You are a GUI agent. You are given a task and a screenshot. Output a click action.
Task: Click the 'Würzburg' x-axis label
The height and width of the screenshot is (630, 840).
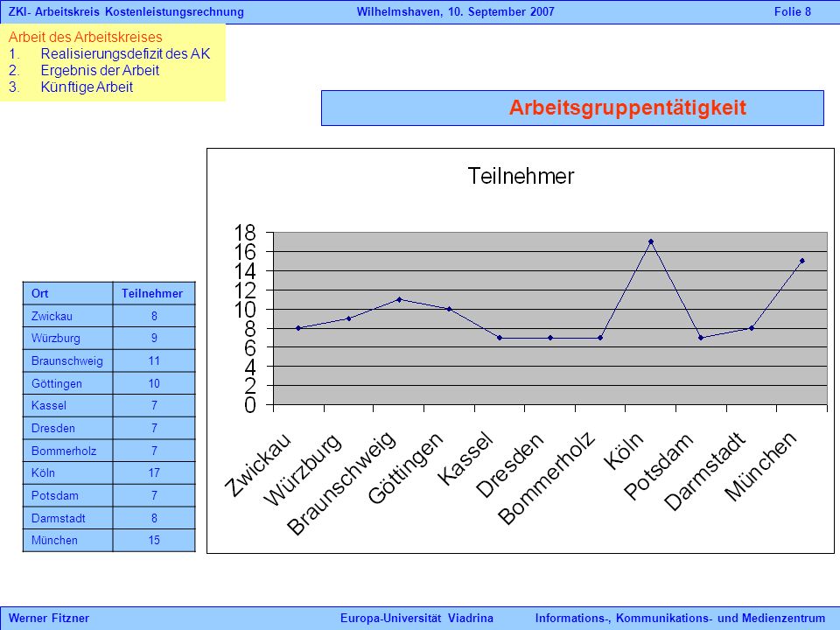click(x=303, y=469)
